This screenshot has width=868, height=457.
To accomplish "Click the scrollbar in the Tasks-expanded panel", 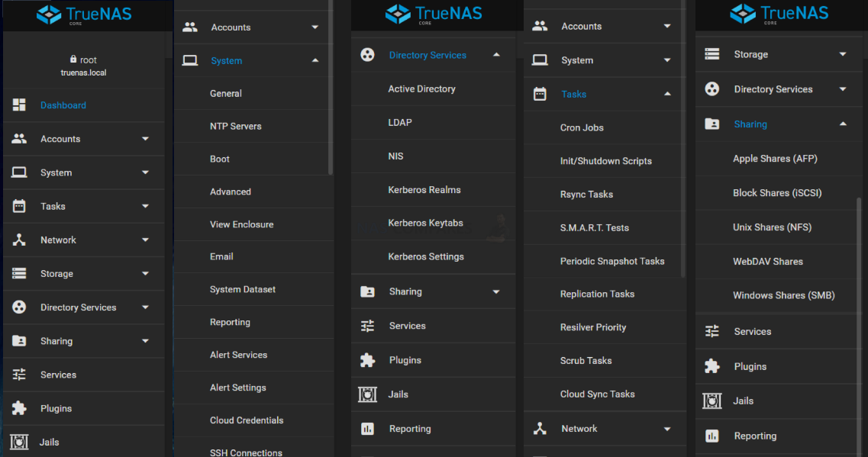I will point(683,138).
